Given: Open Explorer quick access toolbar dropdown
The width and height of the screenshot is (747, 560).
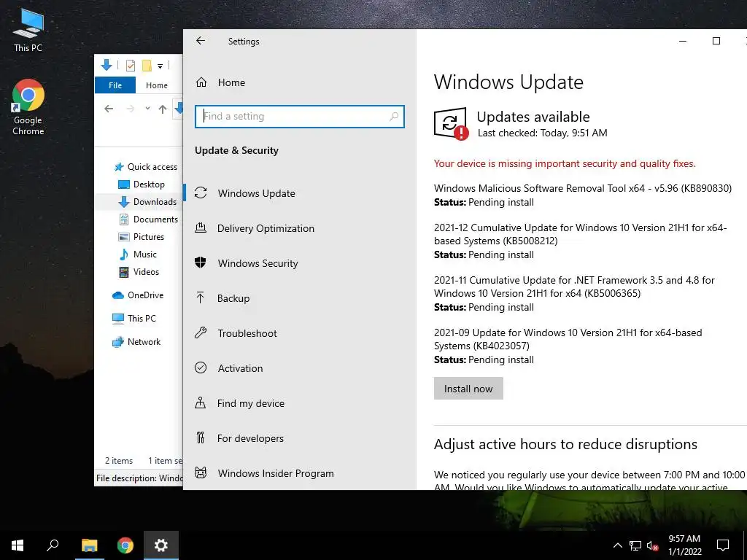Looking at the screenshot, I should (x=160, y=66).
